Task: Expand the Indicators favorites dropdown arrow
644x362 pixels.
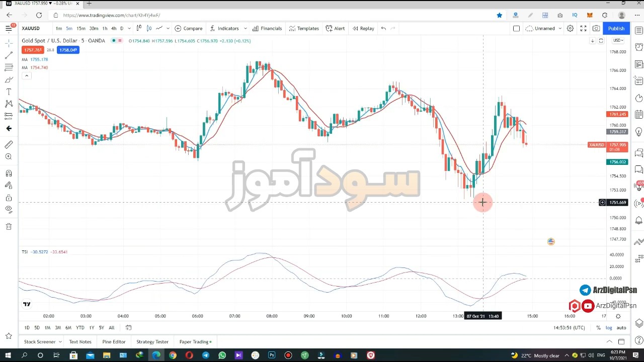Action: pyautogui.click(x=246, y=29)
